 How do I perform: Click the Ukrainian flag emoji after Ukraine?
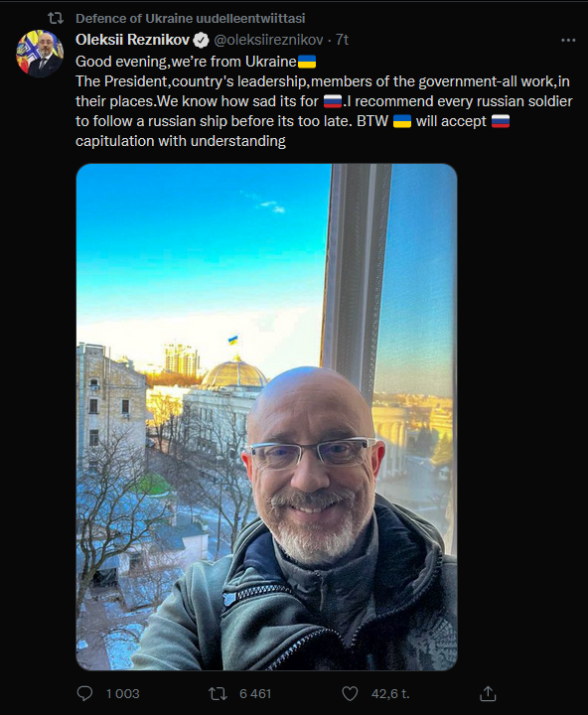(x=307, y=62)
